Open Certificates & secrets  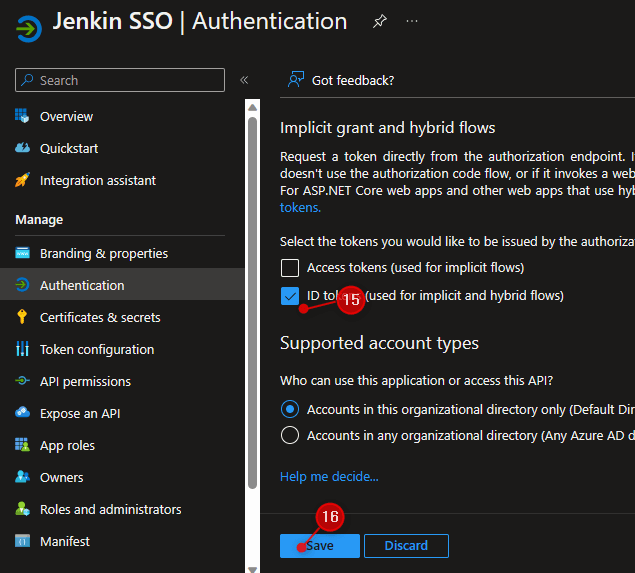(x=100, y=317)
